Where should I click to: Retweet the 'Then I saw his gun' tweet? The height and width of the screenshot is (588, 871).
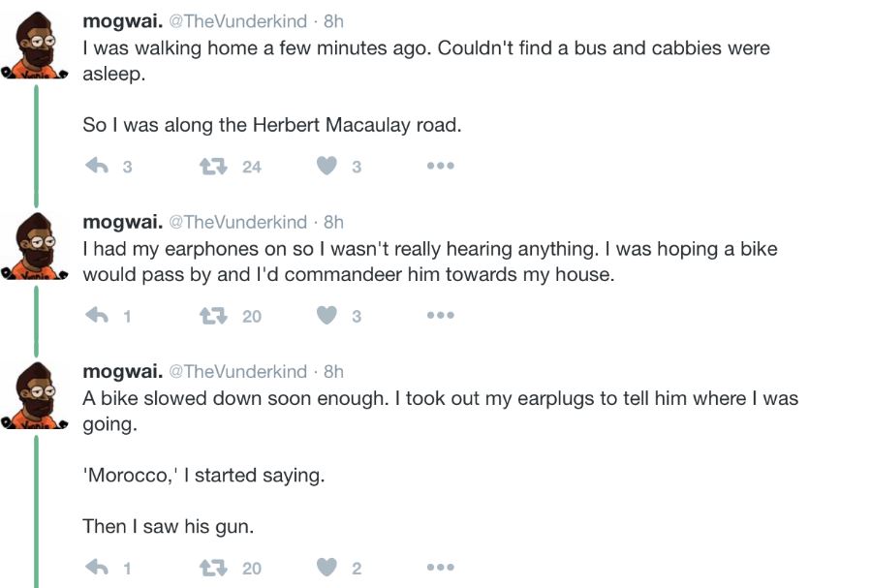pyautogui.click(x=213, y=569)
